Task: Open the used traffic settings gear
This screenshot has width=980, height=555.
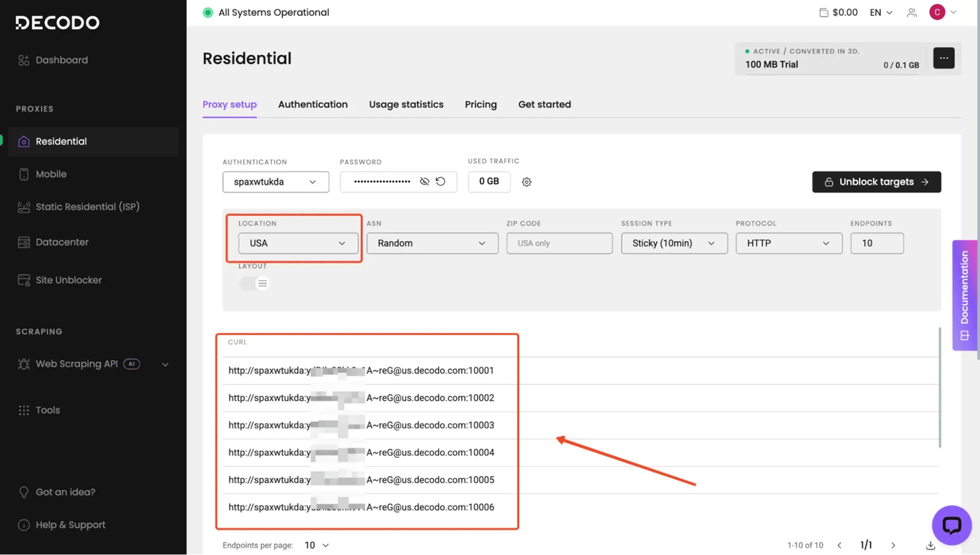Action: (526, 182)
